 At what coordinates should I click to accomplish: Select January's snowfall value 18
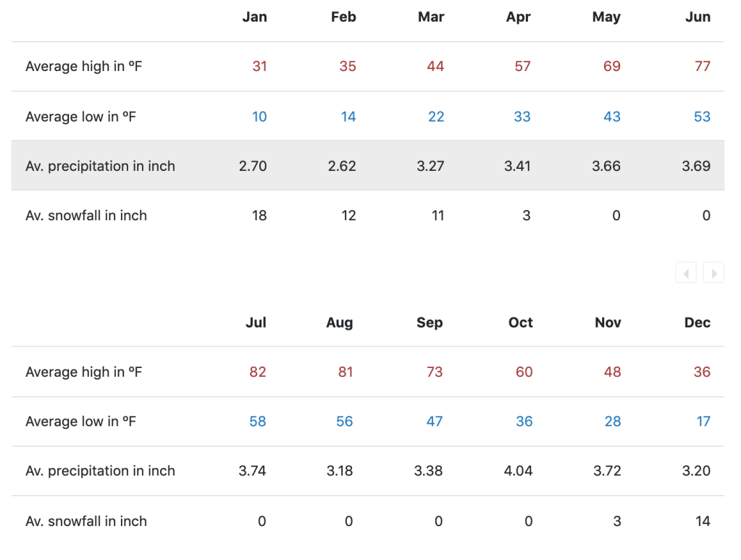259,216
